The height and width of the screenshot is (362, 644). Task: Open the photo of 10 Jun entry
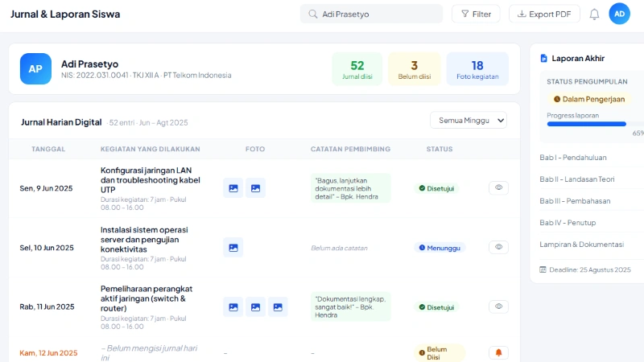pos(233,248)
